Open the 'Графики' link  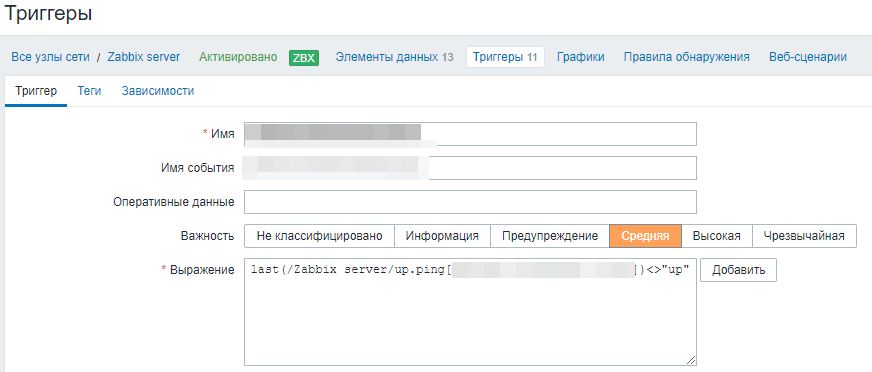click(x=581, y=57)
